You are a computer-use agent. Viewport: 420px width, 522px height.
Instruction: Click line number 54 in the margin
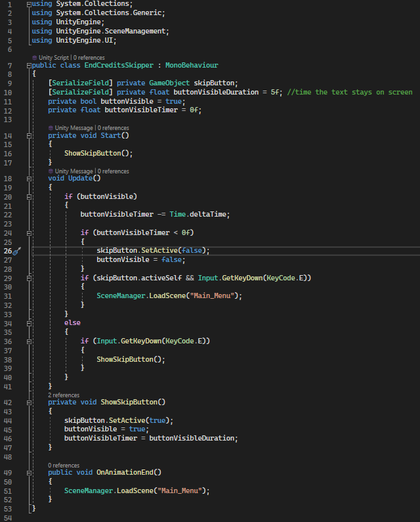coord(8,518)
